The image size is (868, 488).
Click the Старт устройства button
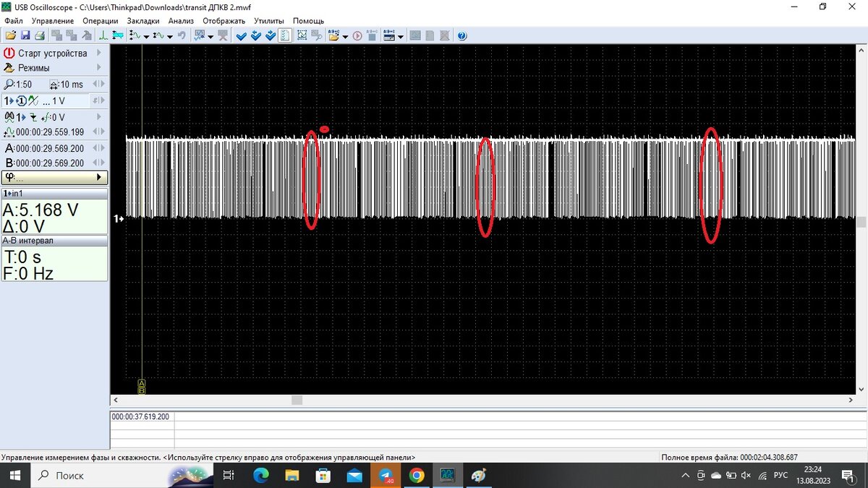tap(54, 53)
